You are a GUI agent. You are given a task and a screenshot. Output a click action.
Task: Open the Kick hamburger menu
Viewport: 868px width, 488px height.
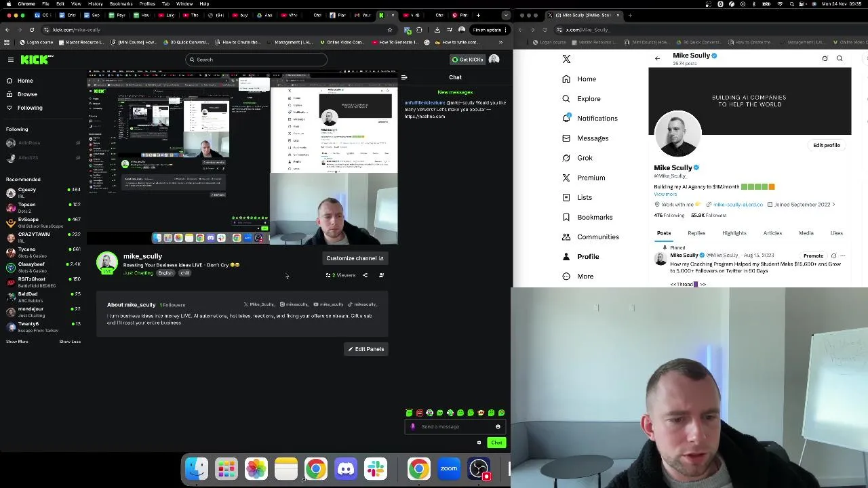coord(11,60)
